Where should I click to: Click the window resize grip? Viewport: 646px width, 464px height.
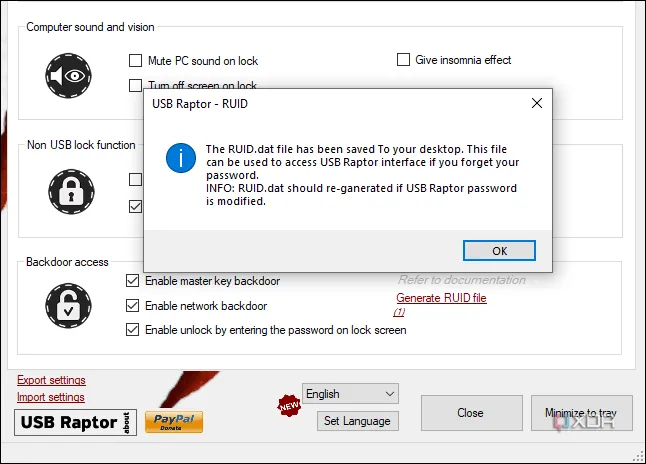click(x=639, y=457)
